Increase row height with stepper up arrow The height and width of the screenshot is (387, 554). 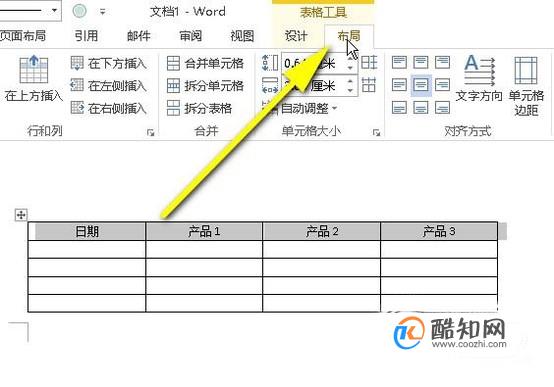coord(350,59)
